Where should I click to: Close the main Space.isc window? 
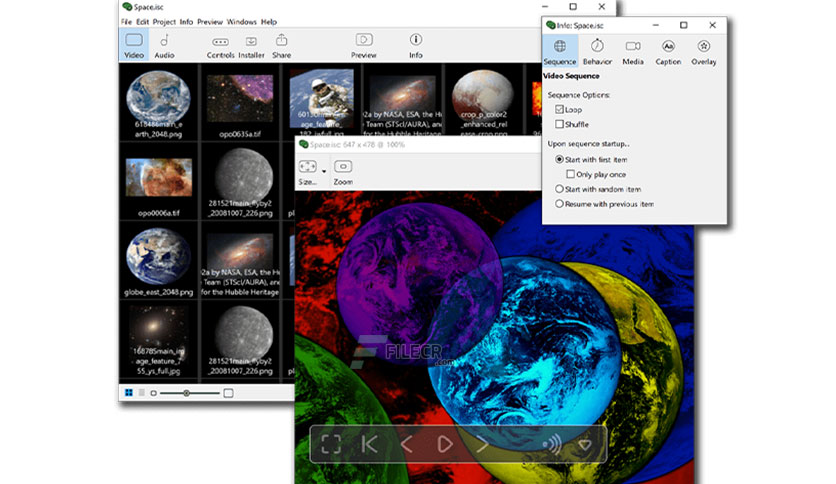tap(602, 7)
